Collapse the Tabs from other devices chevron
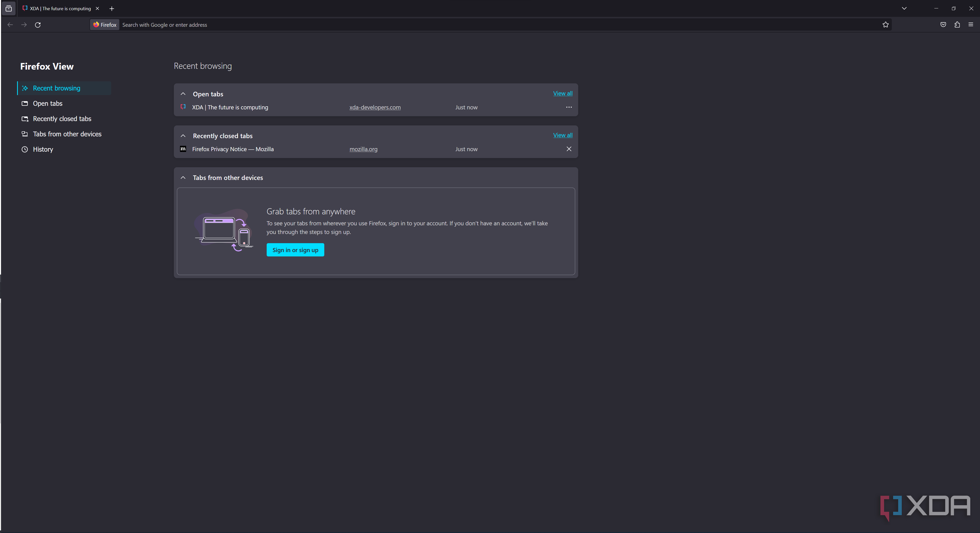Viewport: 980px width, 533px height. [183, 178]
